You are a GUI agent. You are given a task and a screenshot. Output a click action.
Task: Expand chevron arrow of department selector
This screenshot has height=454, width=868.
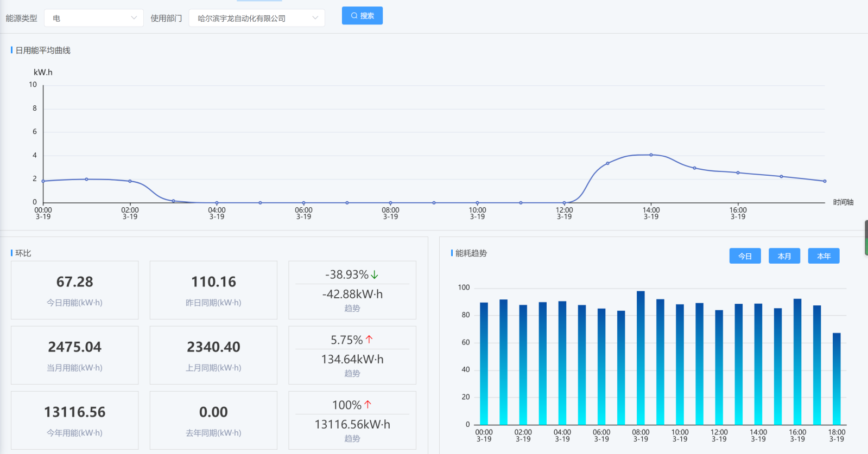click(x=315, y=18)
